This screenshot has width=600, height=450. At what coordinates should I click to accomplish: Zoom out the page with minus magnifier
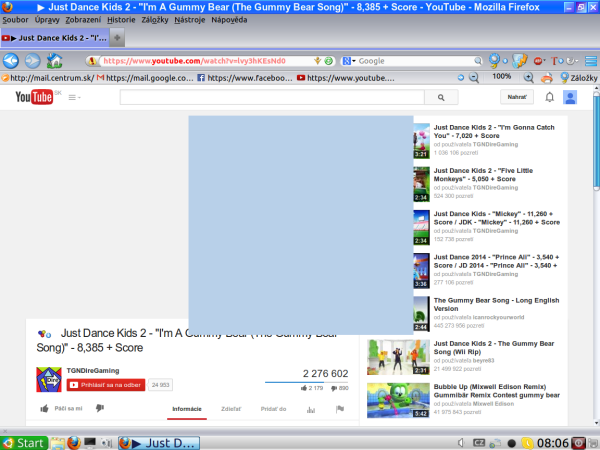pos(474,78)
